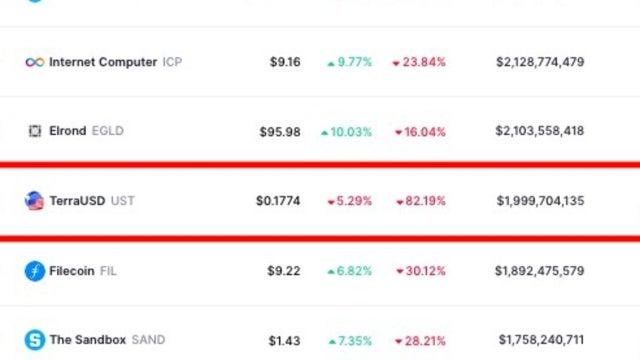Click the Elrond EGLD square logo icon
The width and height of the screenshot is (640, 360).
pos(35,131)
